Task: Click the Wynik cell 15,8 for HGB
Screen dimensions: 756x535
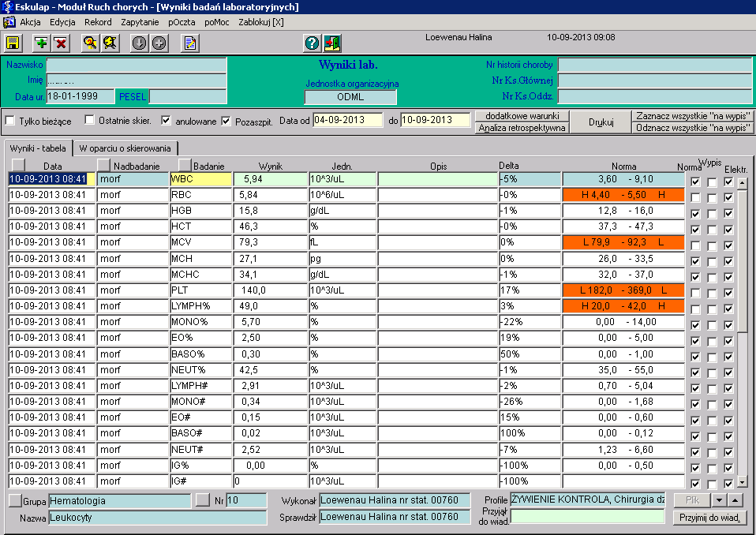Action: (x=271, y=211)
